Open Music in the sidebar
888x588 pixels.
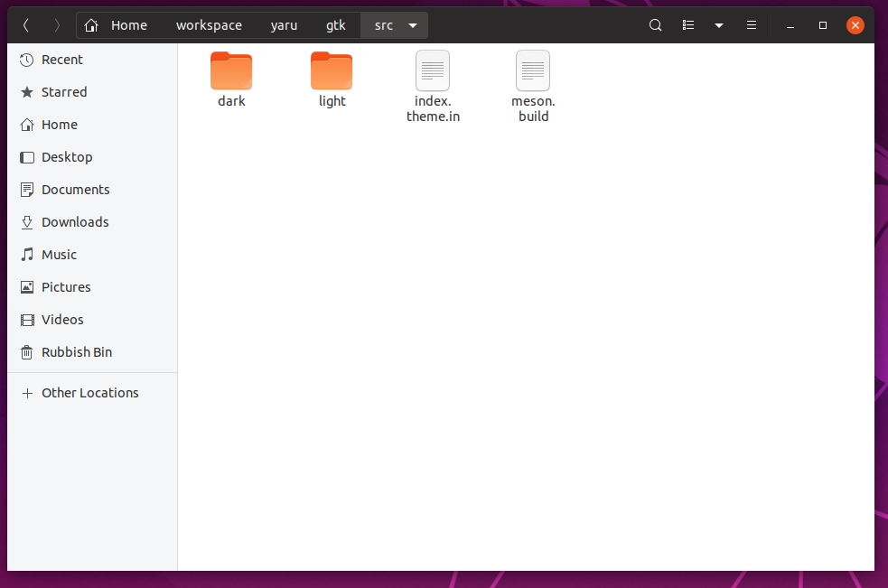[59, 255]
